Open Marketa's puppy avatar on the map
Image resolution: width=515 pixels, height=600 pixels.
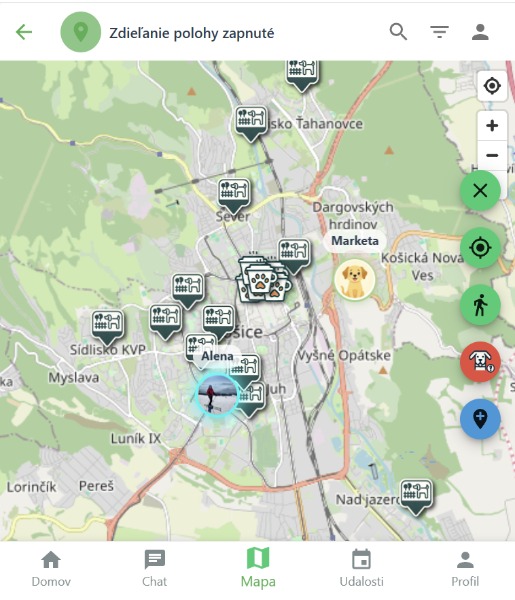pos(355,279)
